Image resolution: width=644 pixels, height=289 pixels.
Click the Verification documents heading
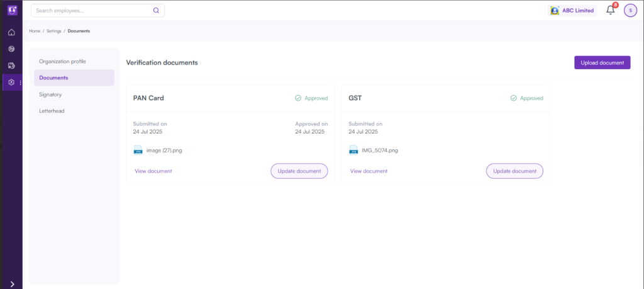(162, 63)
